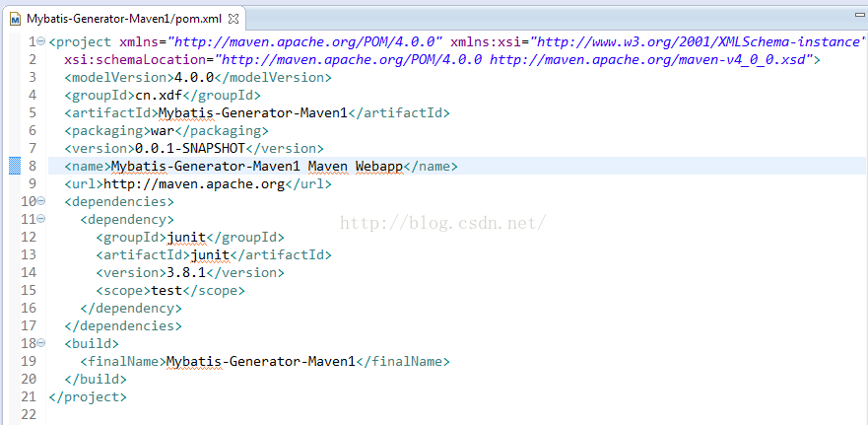Click the version value 0.0.1-SNAPSHOT
Viewport: 868px width, 425px height.
coord(190,148)
